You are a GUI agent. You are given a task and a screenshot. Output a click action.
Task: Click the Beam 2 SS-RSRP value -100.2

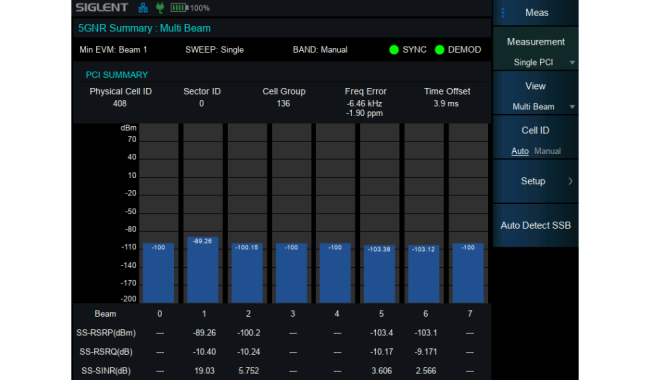point(249,333)
